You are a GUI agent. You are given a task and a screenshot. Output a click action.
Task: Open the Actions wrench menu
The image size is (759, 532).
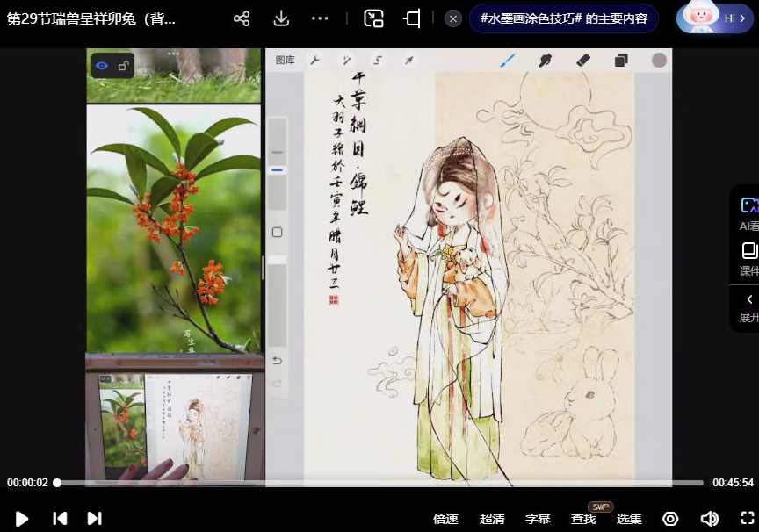tap(314, 60)
